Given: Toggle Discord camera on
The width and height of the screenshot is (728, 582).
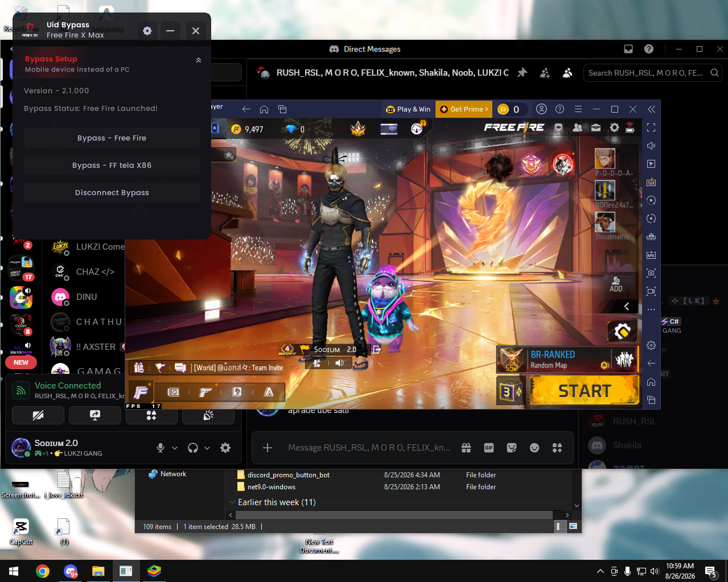Looking at the screenshot, I should coord(38,415).
